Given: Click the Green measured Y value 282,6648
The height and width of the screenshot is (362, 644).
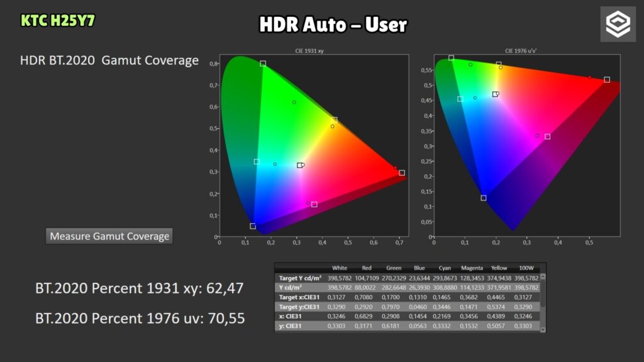Looking at the screenshot, I should (394, 287).
